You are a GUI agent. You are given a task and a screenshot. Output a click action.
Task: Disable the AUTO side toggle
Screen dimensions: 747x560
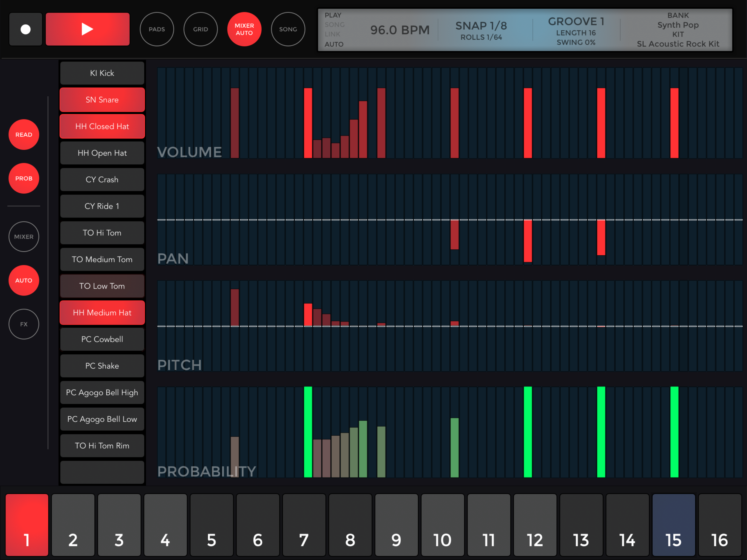point(24,280)
